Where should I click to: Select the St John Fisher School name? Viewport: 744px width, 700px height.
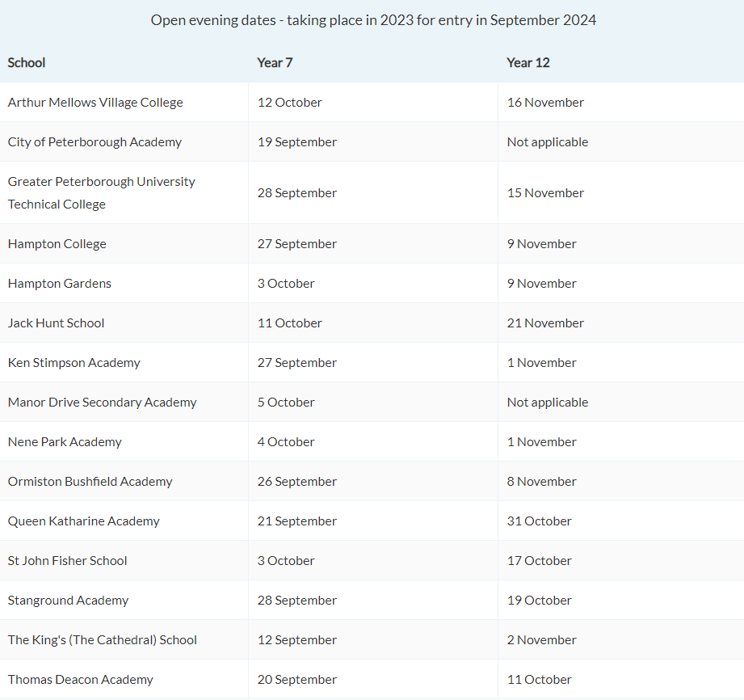click(x=67, y=561)
